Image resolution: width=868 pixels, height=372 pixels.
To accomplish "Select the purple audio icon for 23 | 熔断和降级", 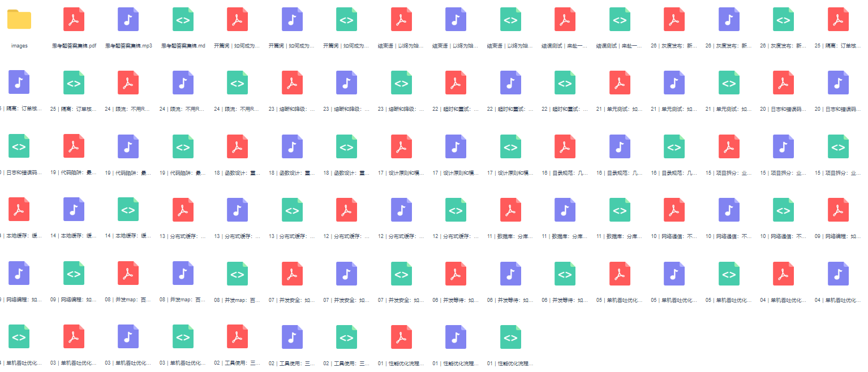I will point(347,83).
